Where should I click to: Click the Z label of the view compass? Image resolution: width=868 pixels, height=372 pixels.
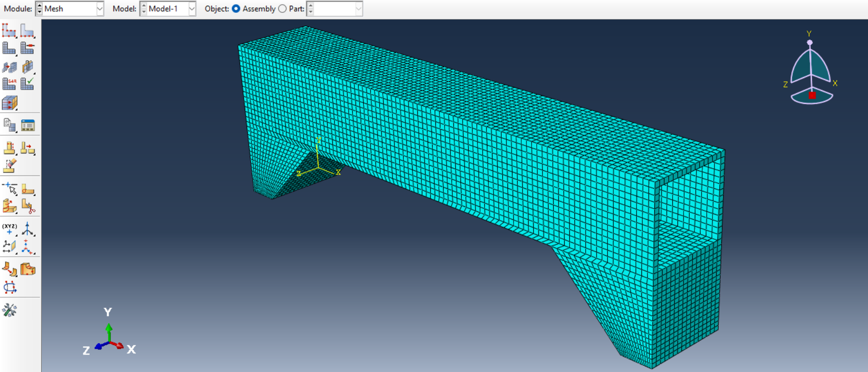coord(786,84)
